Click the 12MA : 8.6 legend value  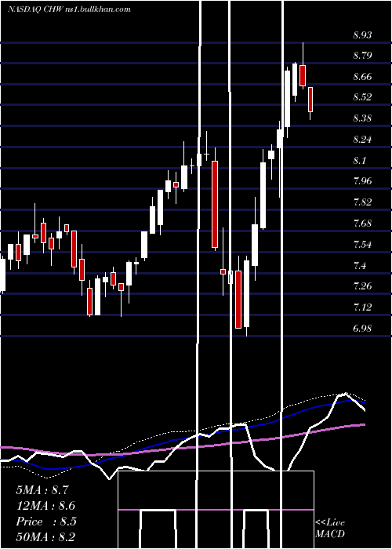coord(45,506)
